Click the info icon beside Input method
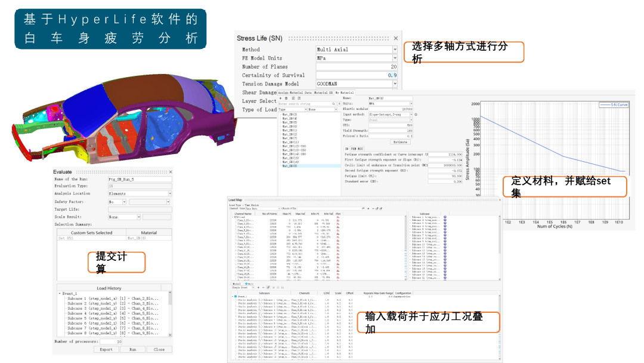Image resolution: width=644 pixels, height=363 pixels. [416, 115]
